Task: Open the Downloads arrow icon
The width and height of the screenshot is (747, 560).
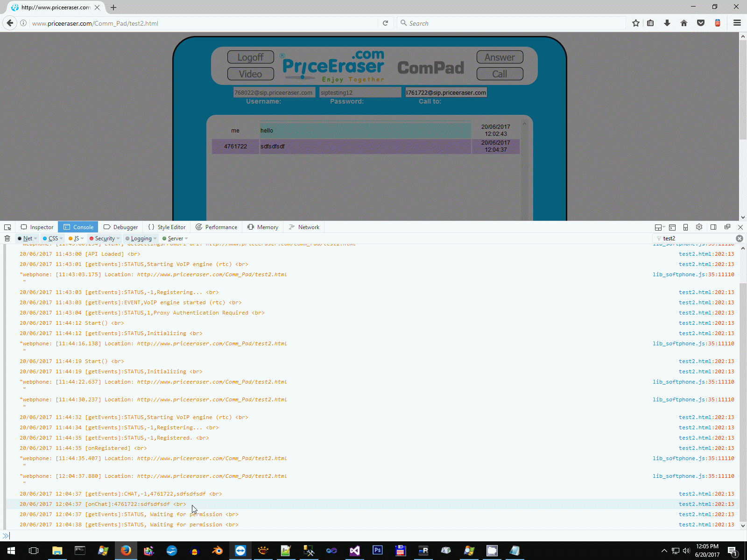Action: coord(667,23)
